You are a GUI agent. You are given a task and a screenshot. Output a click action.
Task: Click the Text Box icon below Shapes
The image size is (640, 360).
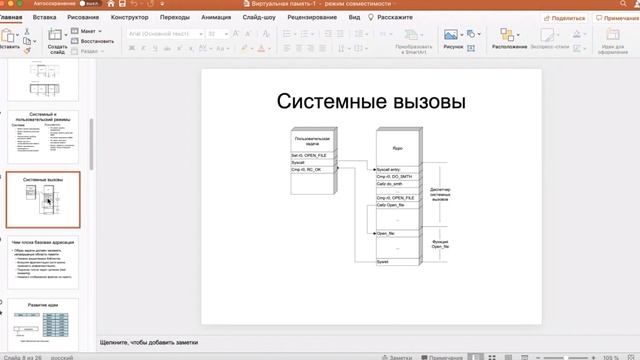471,48
